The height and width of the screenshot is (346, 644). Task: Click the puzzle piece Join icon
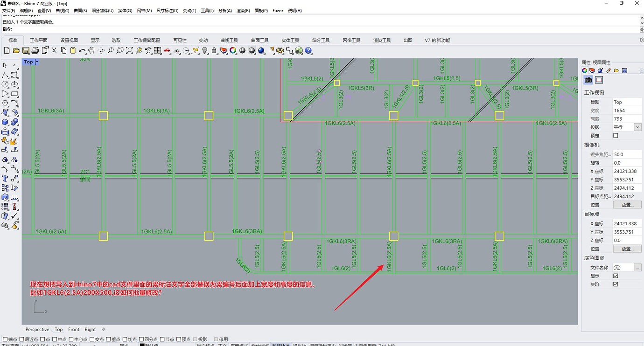click(5, 141)
